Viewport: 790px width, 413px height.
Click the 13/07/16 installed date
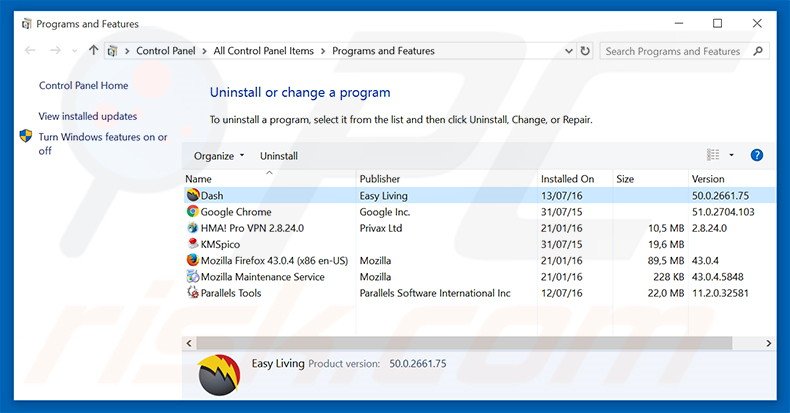click(x=562, y=195)
